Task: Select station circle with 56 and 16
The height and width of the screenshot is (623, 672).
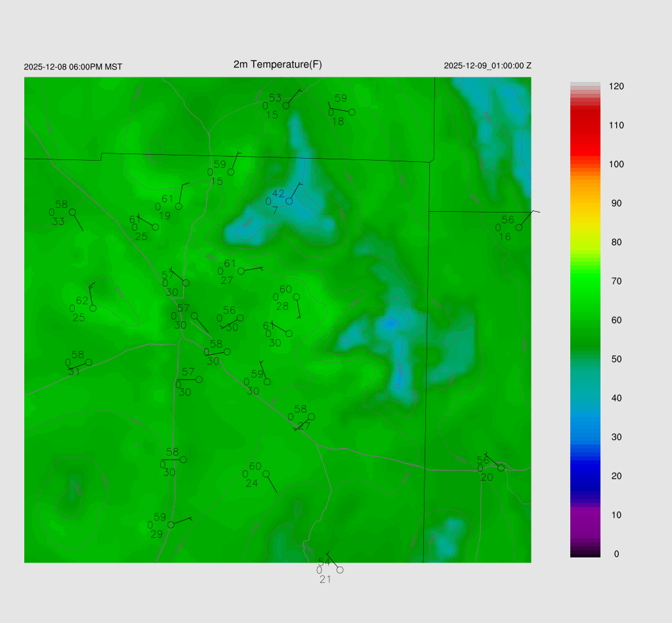Action: tap(518, 228)
